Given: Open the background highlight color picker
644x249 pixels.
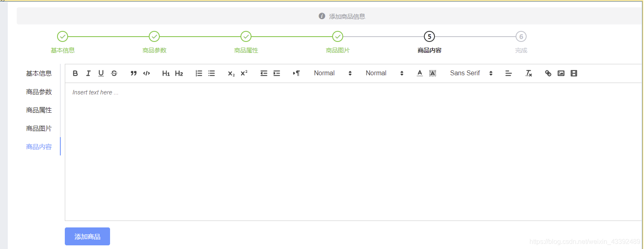Looking at the screenshot, I should pos(433,73).
